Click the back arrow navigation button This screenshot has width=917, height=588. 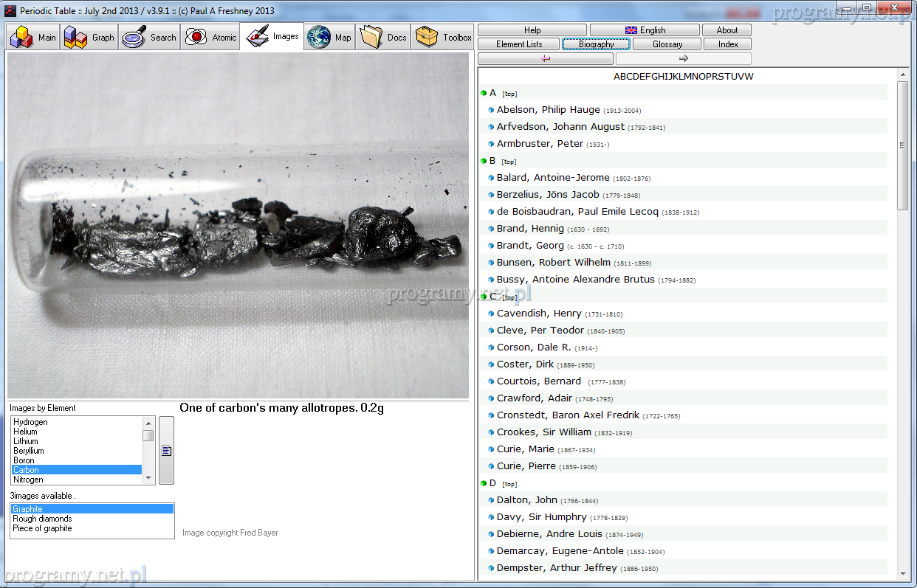(x=546, y=58)
